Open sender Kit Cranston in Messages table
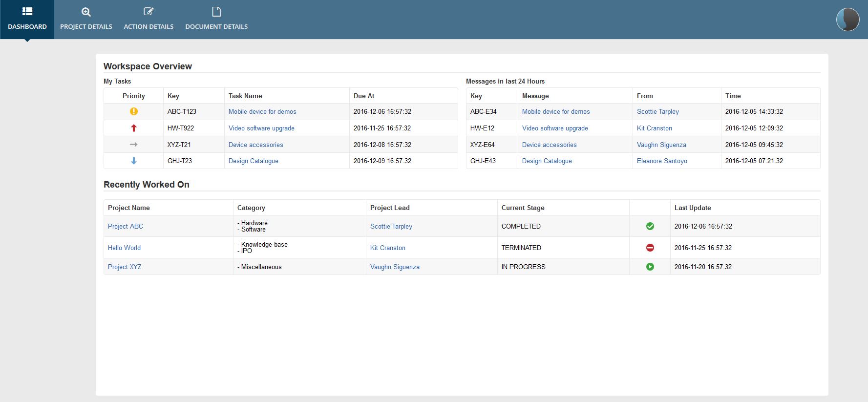This screenshot has height=402, width=868. point(655,128)
